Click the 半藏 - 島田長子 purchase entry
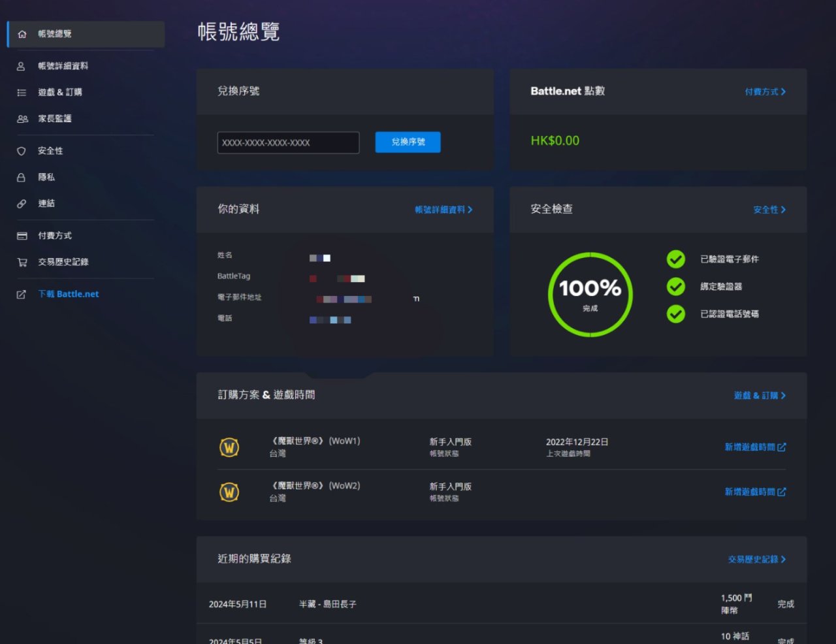 pos(328,605)
